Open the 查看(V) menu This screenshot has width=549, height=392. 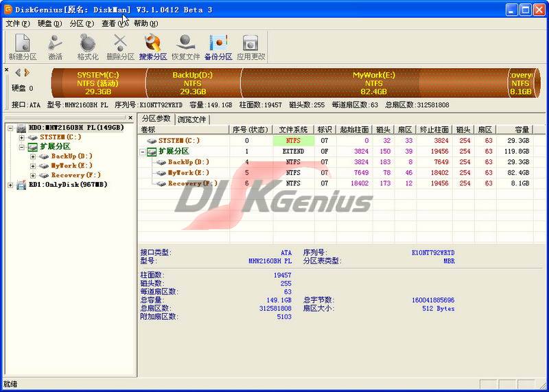114,23
